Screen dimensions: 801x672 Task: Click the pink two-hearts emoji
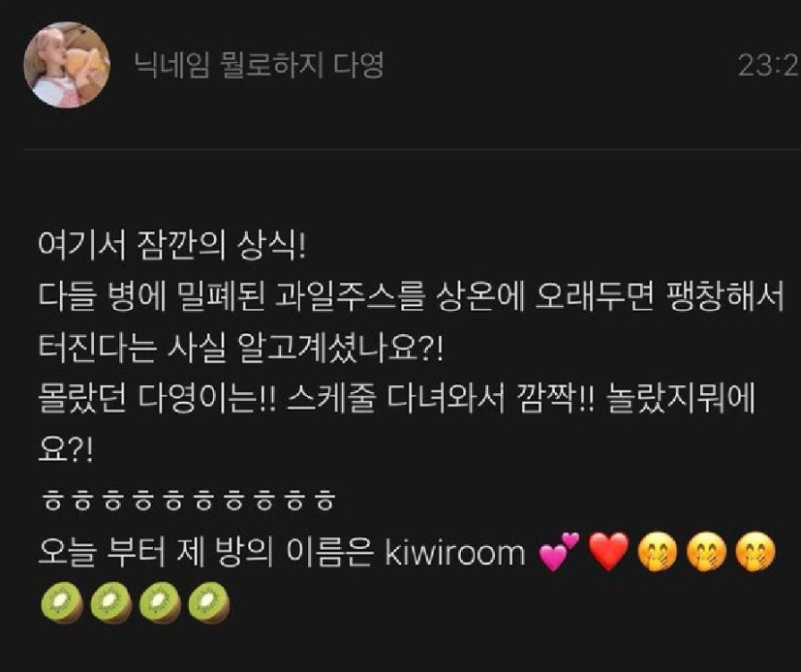click(x=560, y=551)
